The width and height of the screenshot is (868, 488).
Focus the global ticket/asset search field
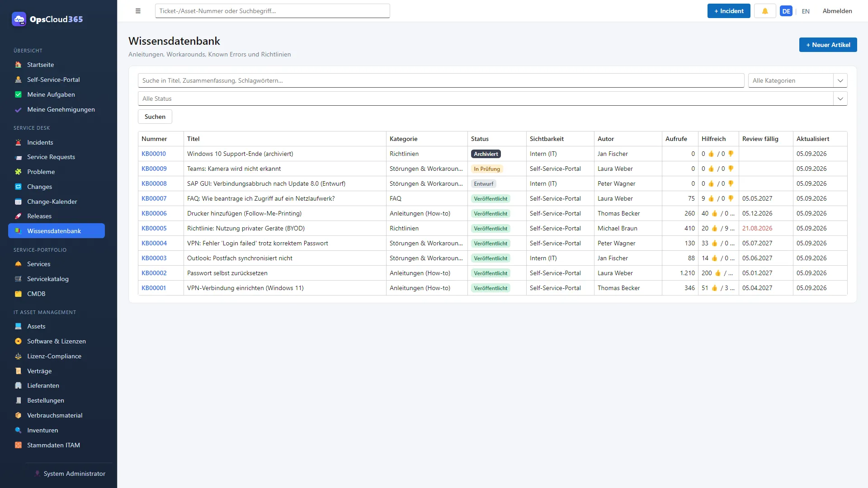click(272, 11)
